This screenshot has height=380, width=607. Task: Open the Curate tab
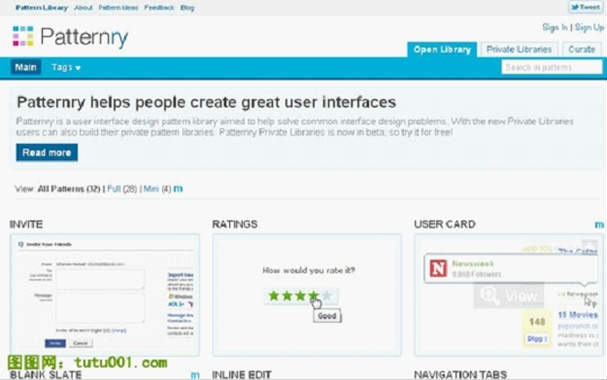coord(581,50)
